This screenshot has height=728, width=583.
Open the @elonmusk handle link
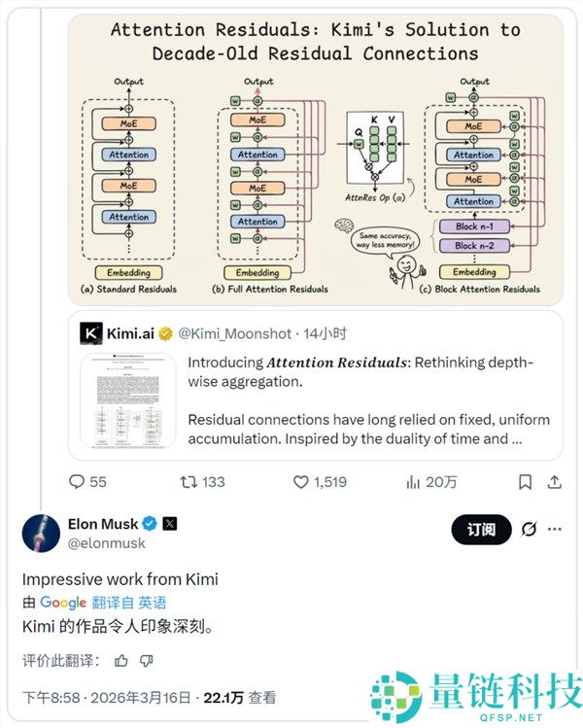106,543
